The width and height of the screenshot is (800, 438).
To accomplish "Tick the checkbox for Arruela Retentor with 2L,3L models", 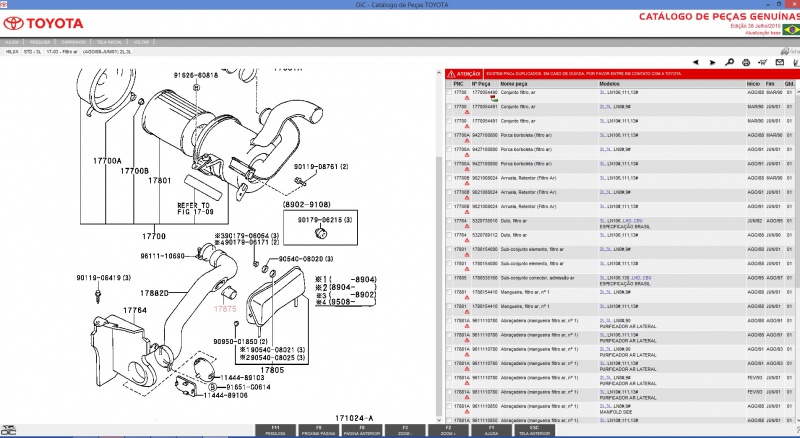I will click(449, 193).
